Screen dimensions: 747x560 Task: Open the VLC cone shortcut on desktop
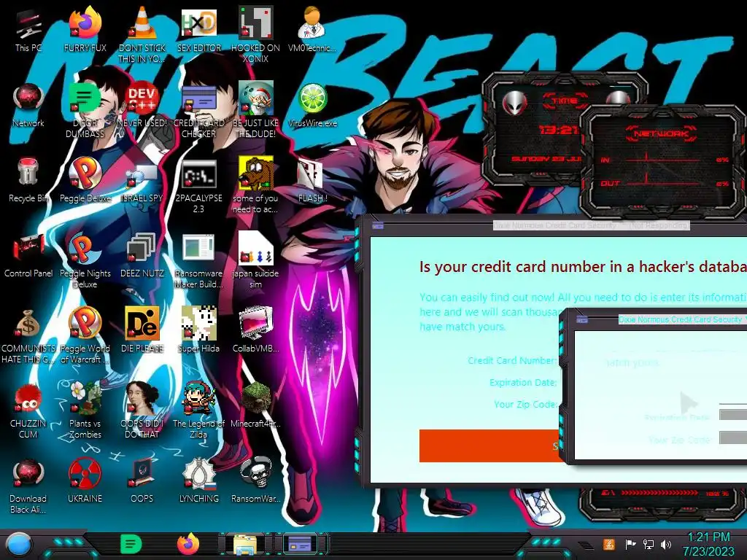142,34
